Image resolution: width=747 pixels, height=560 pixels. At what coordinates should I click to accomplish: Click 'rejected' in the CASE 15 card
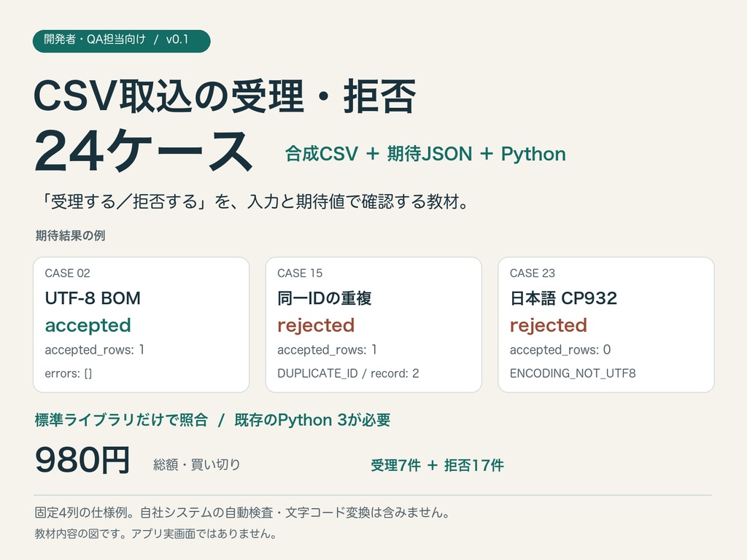click(316, 326)
